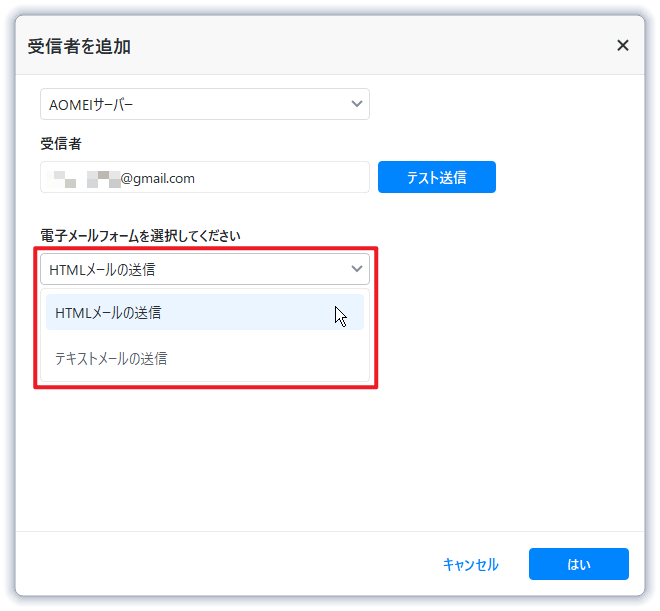Click the 電子メールフォームを選択してください label

pos(140,236)
